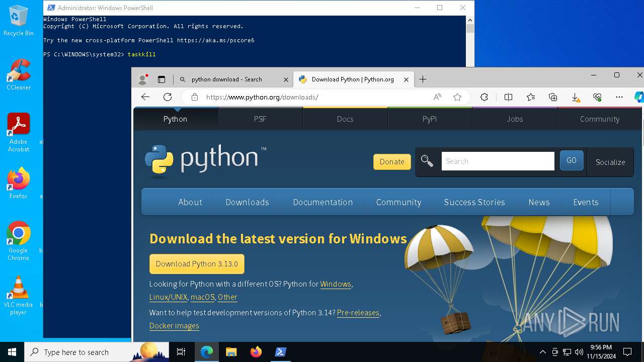
Task: Activate Read Aloud in the address bar
Action: [x=437, y=97]
